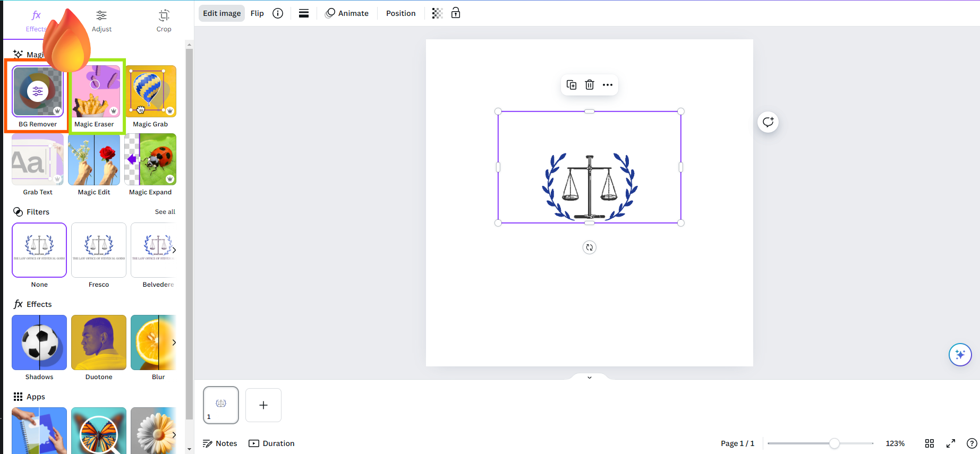This screenshot has width=980, height=454.
Task: Toggle the lock icon in toolbar
Action: [456, 13]
